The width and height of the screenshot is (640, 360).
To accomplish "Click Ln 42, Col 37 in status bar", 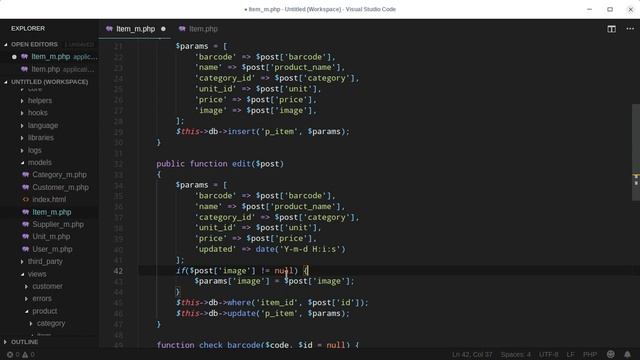I will (x=472, y=355).
